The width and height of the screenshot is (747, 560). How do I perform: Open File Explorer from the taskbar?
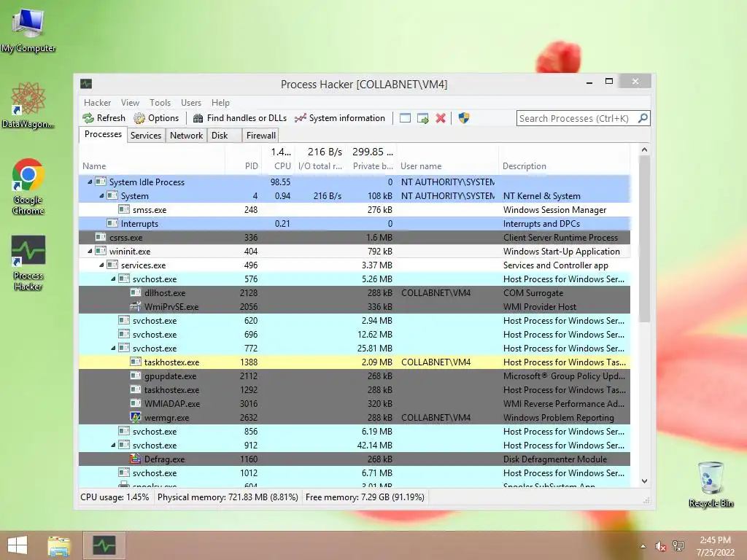coord(59,545)
